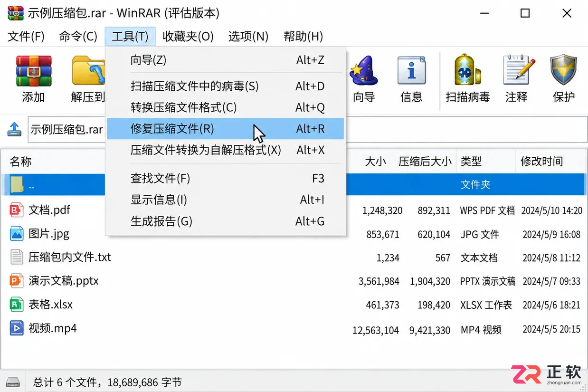Sort by the 类型 column header
This screenshot has width=588, height=392.
click(471, 162)
